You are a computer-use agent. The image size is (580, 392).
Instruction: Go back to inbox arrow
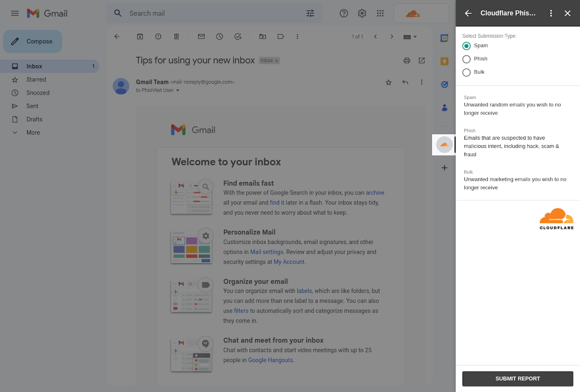point(117,37)
